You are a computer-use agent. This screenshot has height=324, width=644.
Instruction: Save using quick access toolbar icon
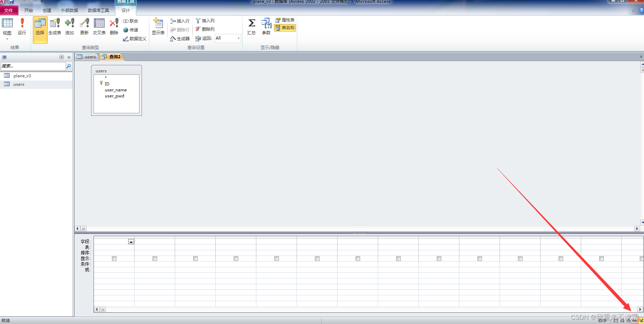click(x=11, y=2)
